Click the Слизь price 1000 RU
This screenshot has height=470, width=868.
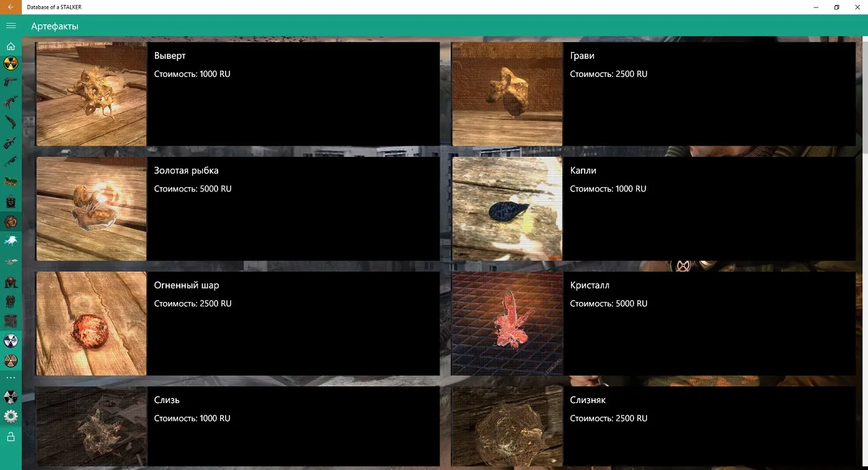pos(192,418)
